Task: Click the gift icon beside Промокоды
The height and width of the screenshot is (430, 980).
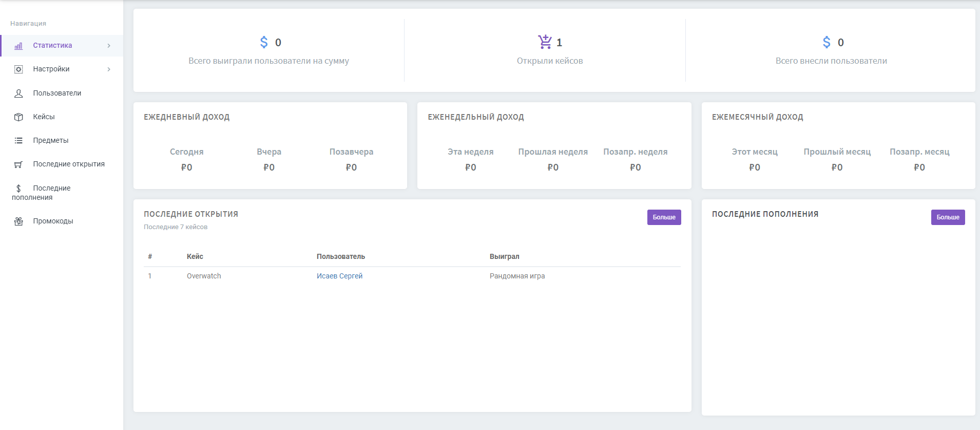Action: pos(18,221)
